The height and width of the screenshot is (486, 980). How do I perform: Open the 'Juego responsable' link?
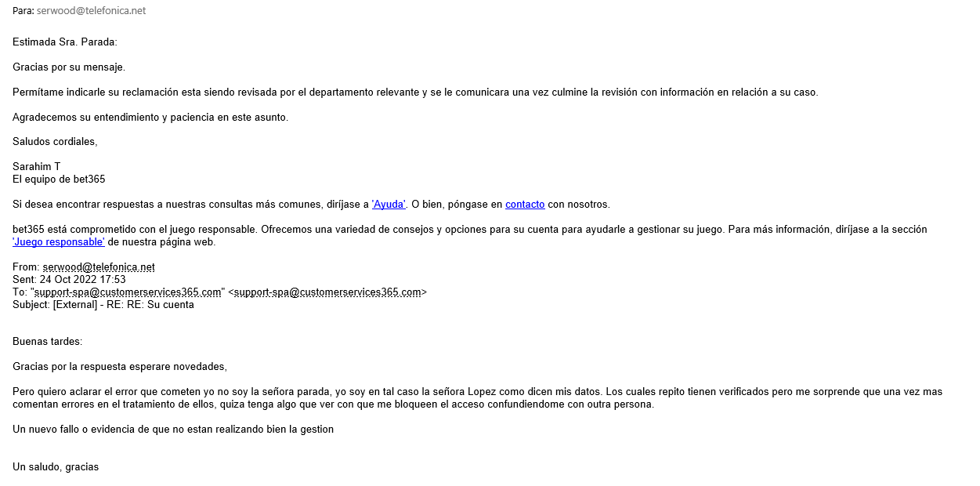(x=59, y=242)
